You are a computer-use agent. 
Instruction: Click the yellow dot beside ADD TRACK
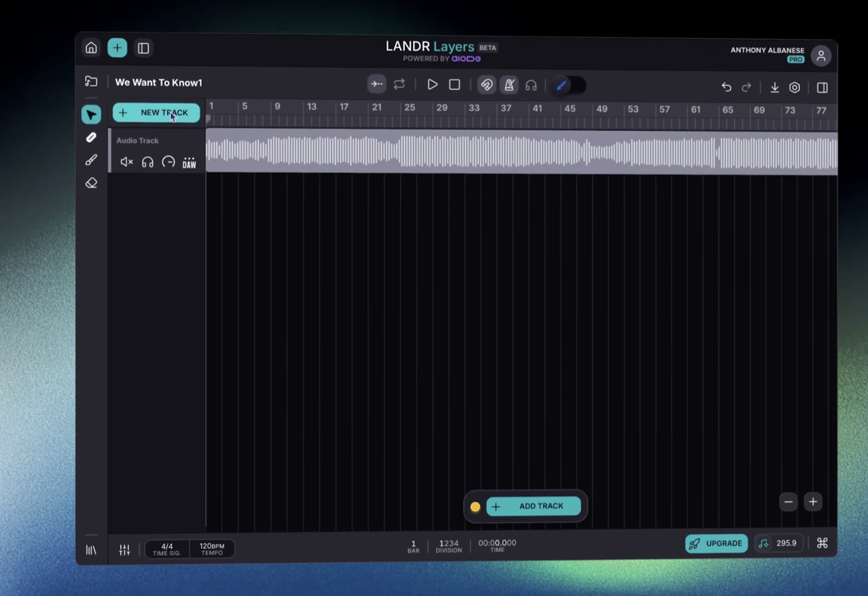(x=475, y=507)
